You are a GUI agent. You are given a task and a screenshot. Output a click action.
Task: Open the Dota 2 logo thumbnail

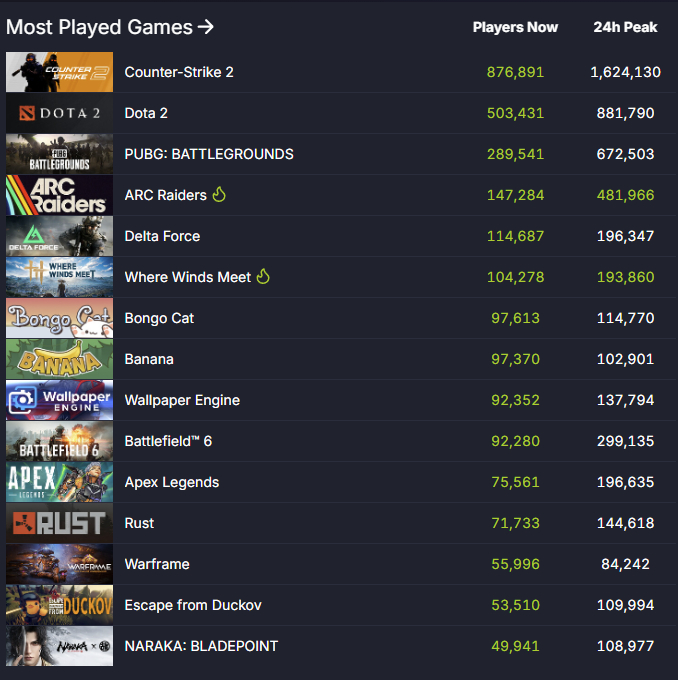coord(59,113)
